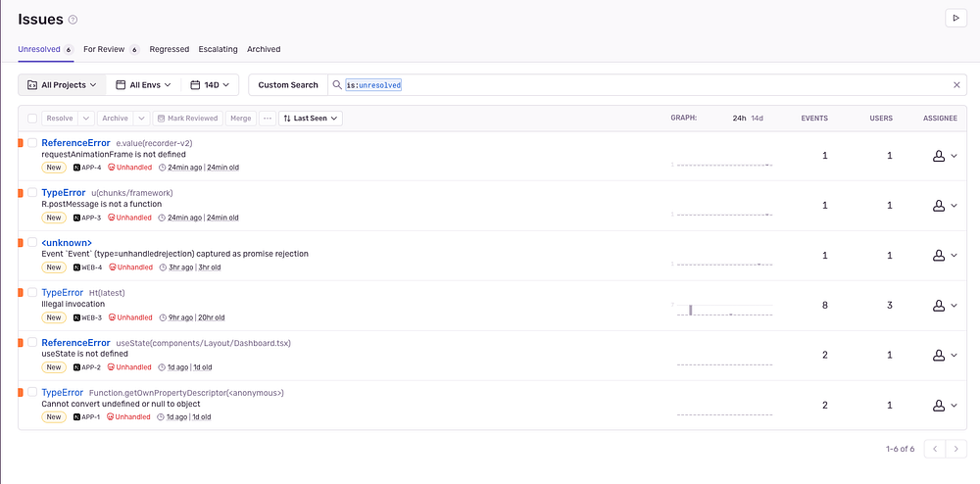The image size is (980, 484).
Task: Click the help icon beside Issues heading
Action: point(73,20)
